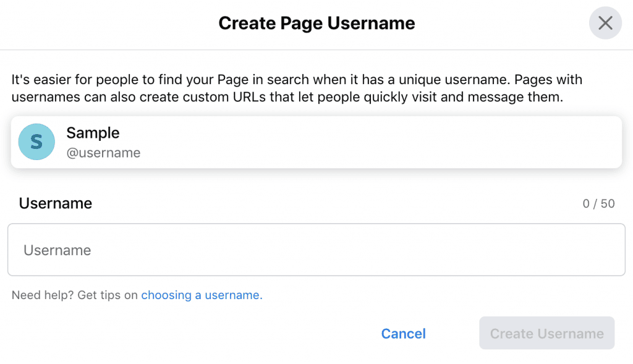Click the blue S page avatar
Viewport: 633px width, 364px height.
click(36, 142)
